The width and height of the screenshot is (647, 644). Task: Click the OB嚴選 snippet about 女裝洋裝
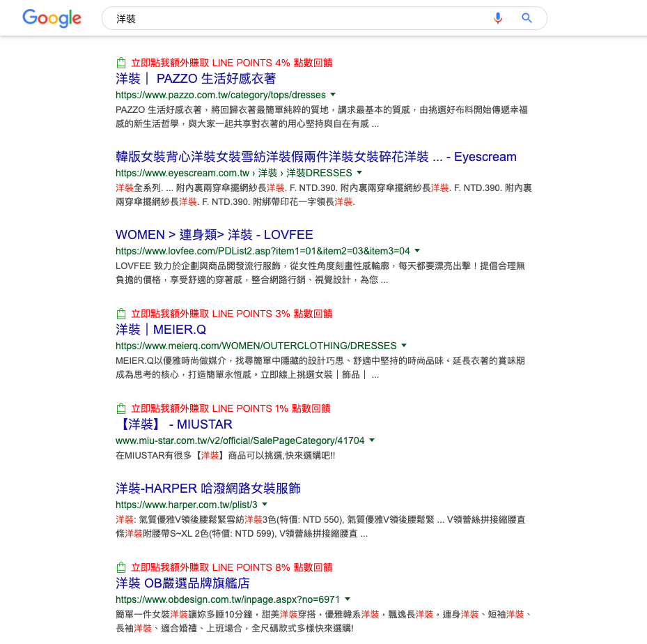pyautogui.click(x=324, y=621)
